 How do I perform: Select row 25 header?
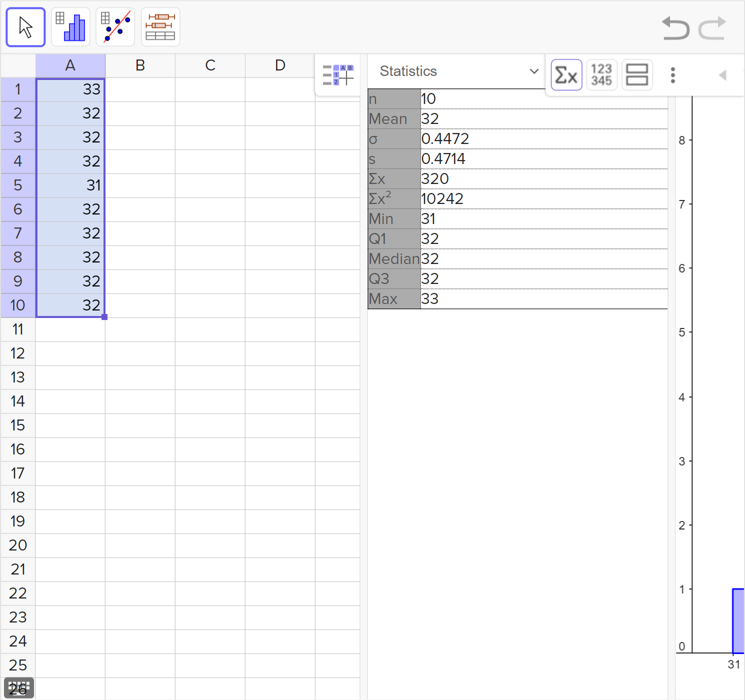coord(17,665)
